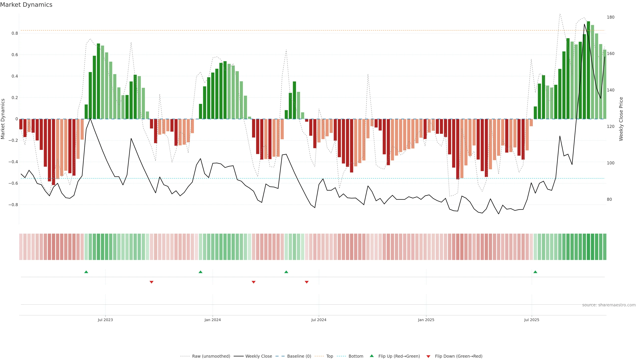
Task: Click the Jan 2024 x-axis label
Action: [x=212, y=320]
